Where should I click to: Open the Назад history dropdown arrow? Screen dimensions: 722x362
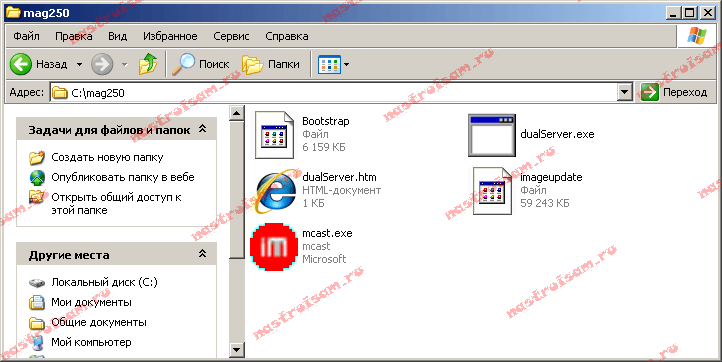click(x=79, y=64)
